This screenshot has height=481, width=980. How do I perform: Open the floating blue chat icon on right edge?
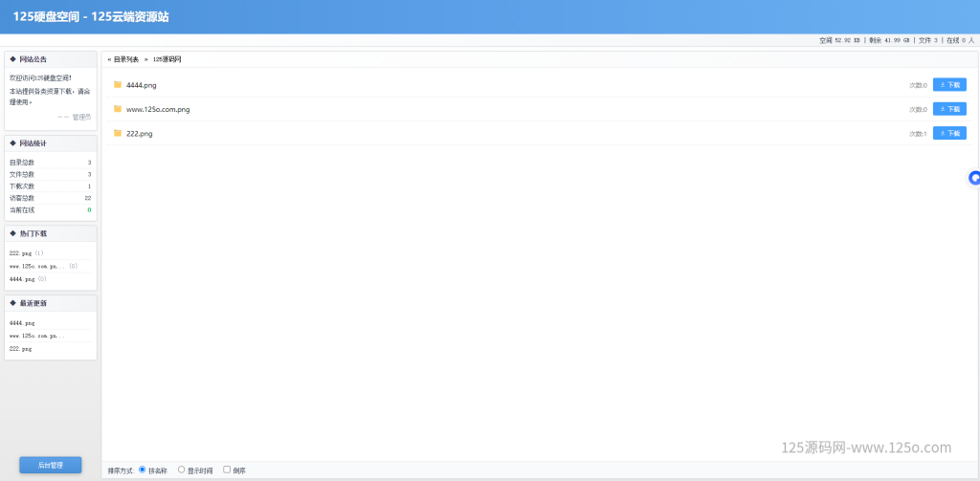point(973,178)
